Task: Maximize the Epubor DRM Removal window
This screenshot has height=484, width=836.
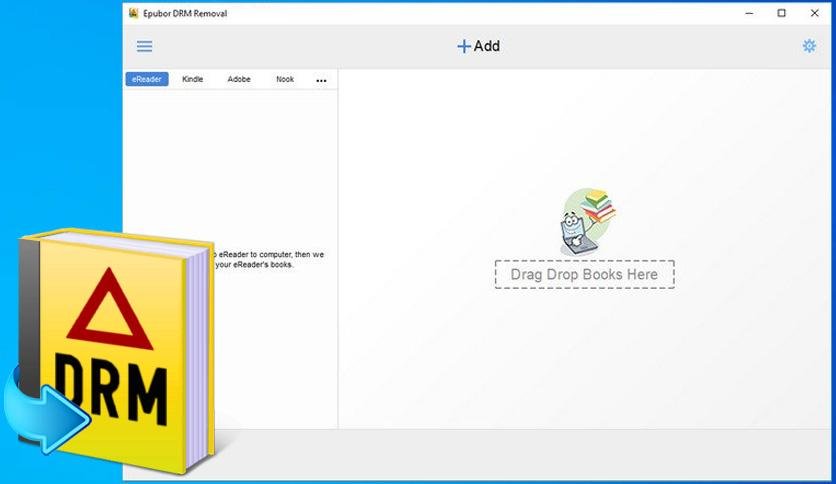Action: (781, 13)
